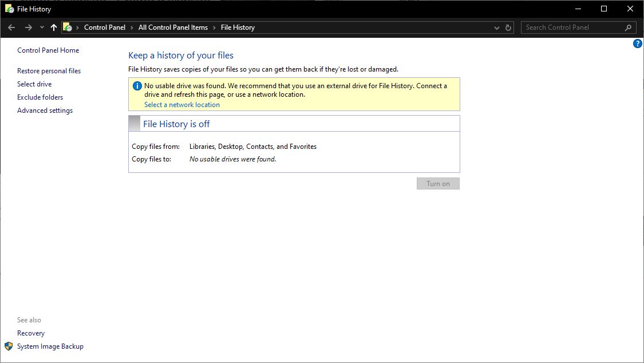Go up one level with the Up arrow

tap(54, 27)
